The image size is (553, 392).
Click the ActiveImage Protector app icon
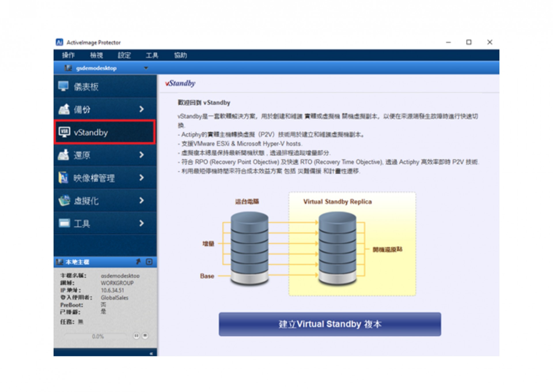59,42
